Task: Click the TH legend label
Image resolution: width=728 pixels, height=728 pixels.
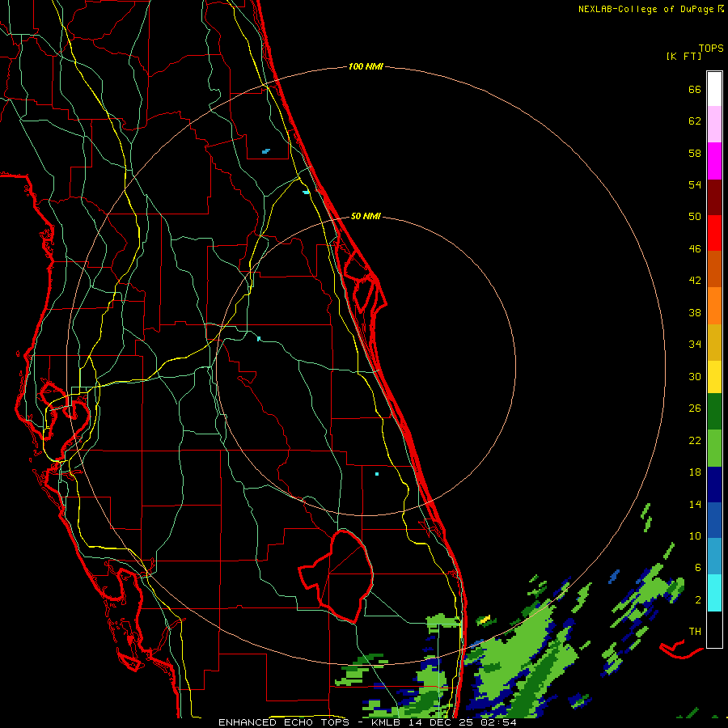Action: point(695,632)
